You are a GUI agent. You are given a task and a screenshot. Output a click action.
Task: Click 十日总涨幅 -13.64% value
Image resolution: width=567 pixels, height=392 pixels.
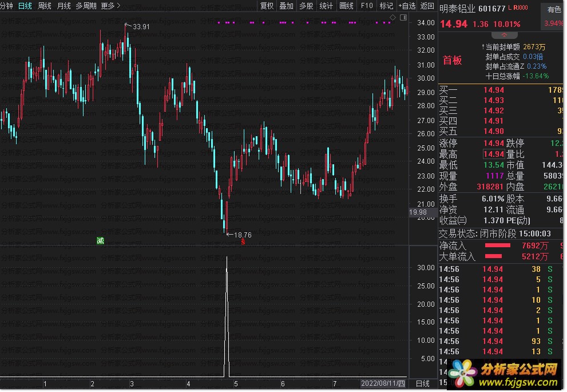[x=536, y=76]
